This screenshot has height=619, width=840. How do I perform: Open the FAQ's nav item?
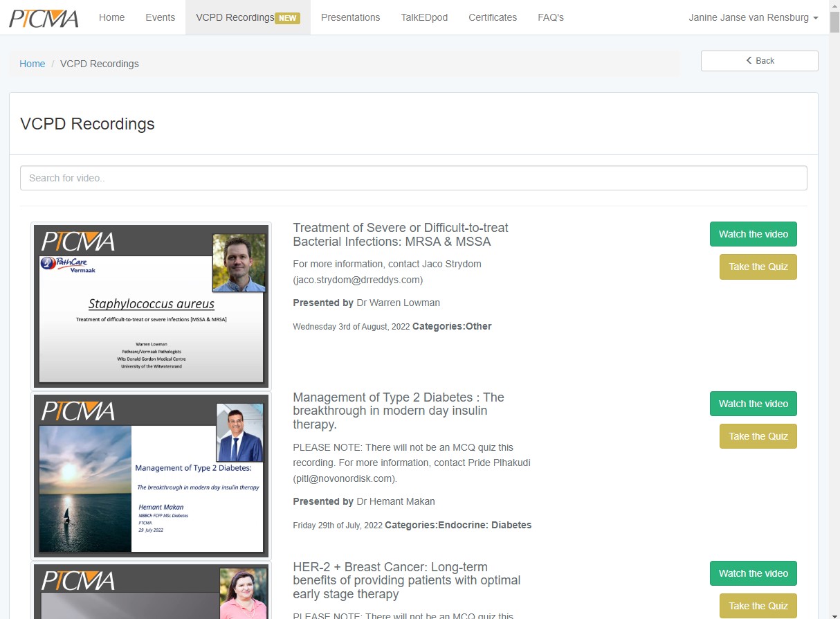point(551,17)
